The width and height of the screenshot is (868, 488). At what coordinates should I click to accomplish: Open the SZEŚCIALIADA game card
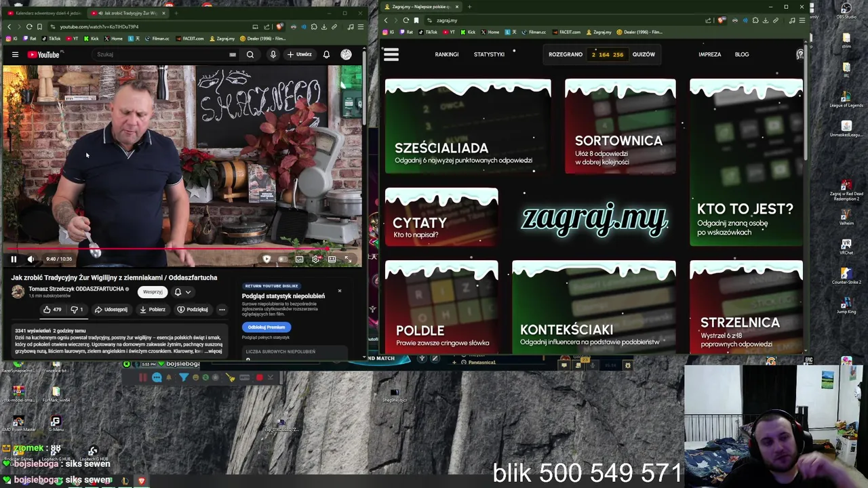point(468,127)
